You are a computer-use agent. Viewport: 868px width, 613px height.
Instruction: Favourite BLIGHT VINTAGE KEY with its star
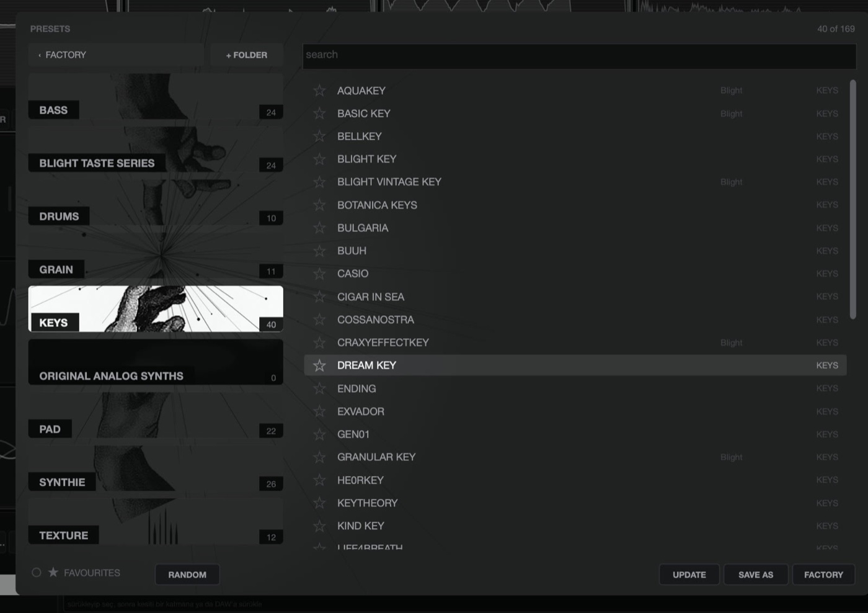pos(319,182)
